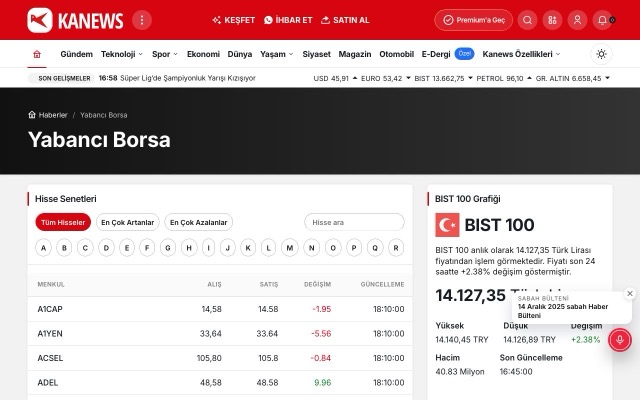Open the A1YEN stock row
640x400 pixels.
(x=220, y=333)
